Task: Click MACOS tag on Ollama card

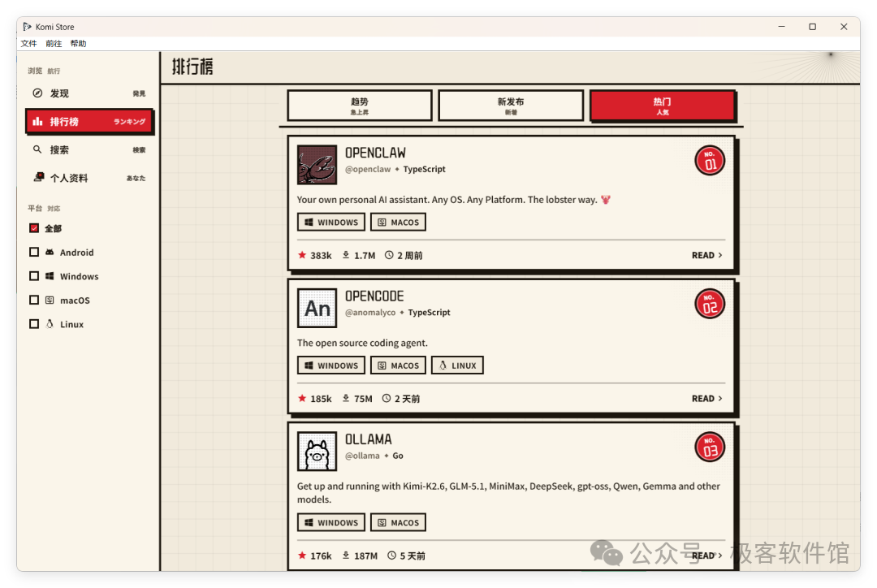Action: (x=398, y=522)
